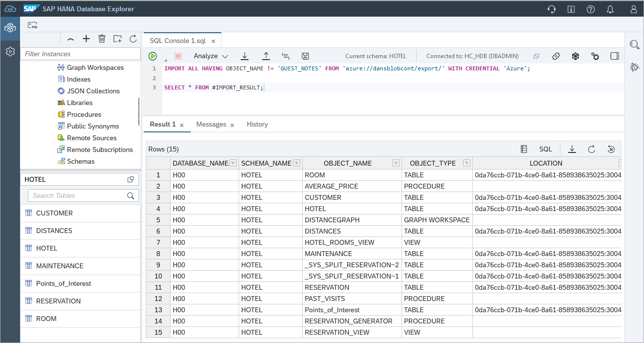Screen dimensions: 644x343
Task: Open console settings gear icon in the toolbar
Action: pyautogui.click(x=595, y=56)
